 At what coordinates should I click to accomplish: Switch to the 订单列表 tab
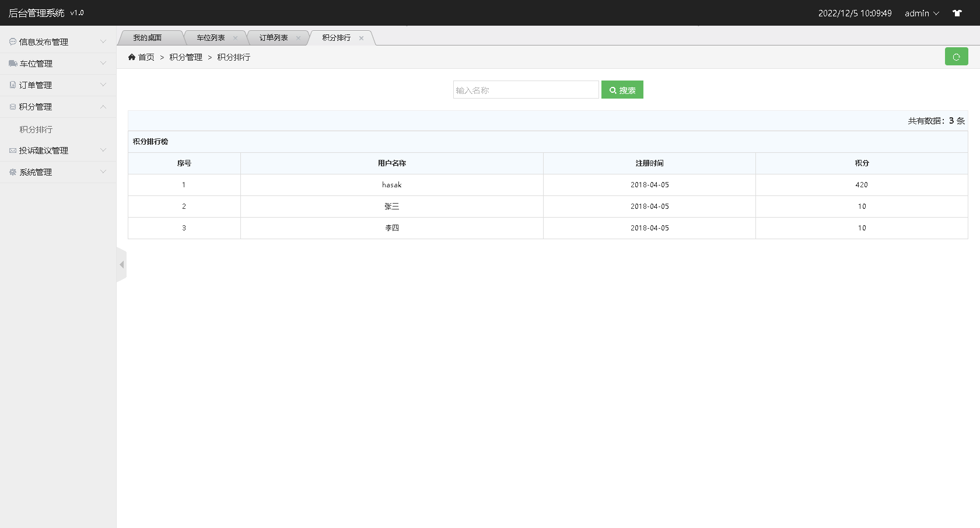[274, 37]
